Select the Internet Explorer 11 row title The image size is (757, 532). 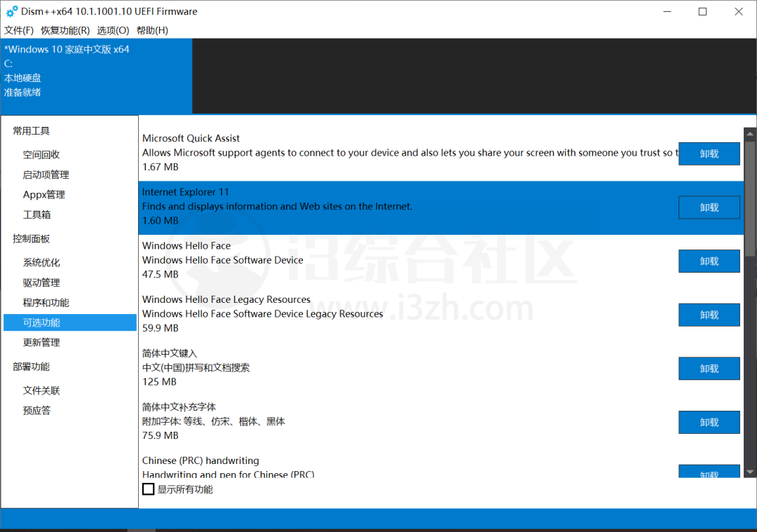pos(185,191)
